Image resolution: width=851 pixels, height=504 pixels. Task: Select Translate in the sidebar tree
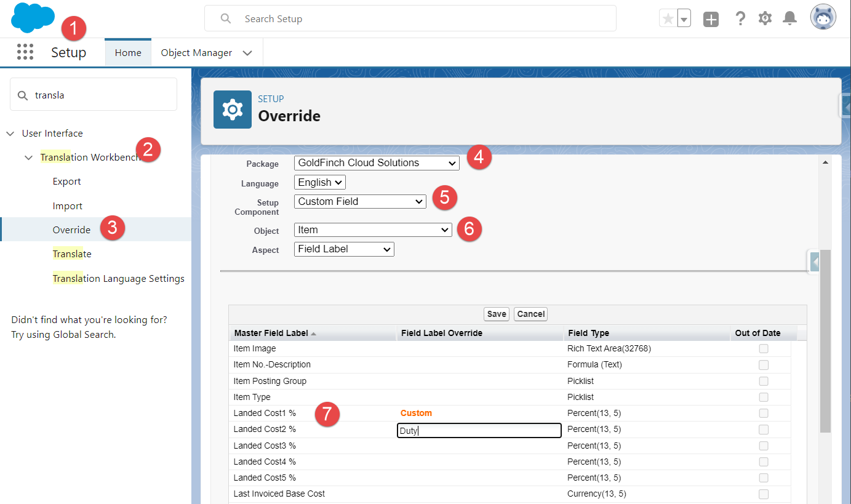tap(72, 254)
